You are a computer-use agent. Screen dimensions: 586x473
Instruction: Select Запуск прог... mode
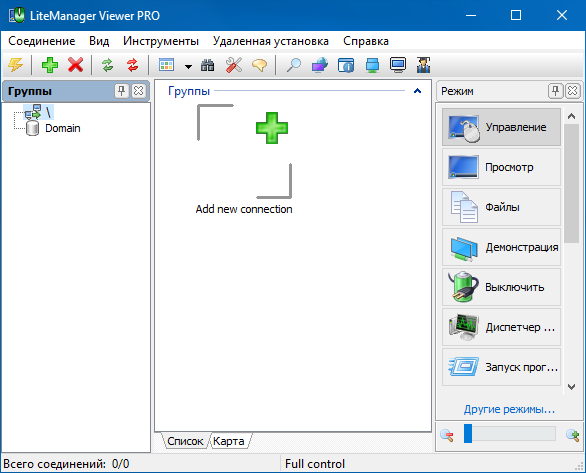pos(501,367)
